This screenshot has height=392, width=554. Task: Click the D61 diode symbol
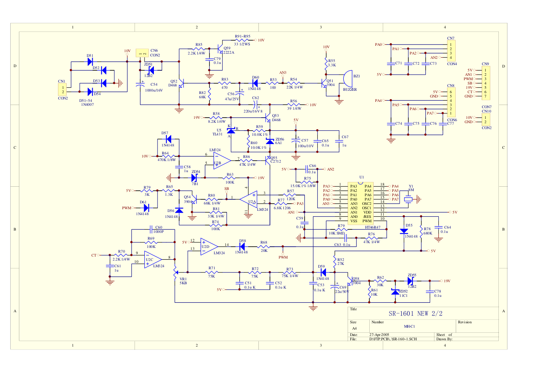click(146, 208)
